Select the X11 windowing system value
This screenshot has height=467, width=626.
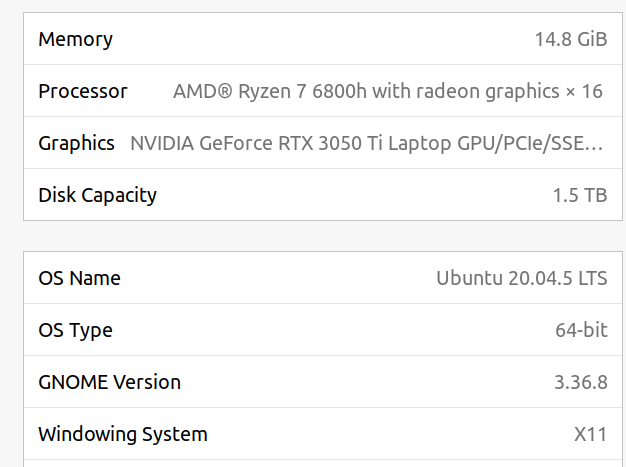(590, 434)
